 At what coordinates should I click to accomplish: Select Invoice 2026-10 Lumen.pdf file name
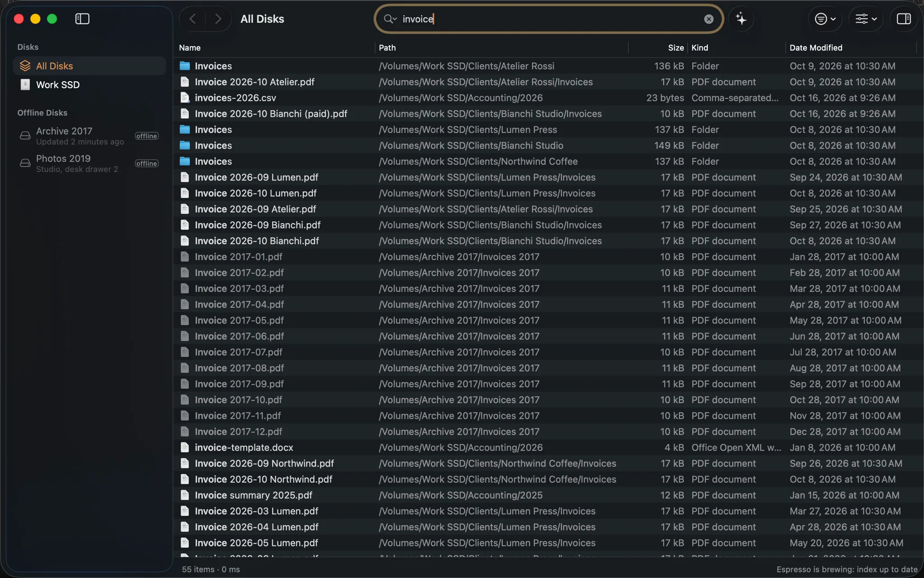(255, 193)
